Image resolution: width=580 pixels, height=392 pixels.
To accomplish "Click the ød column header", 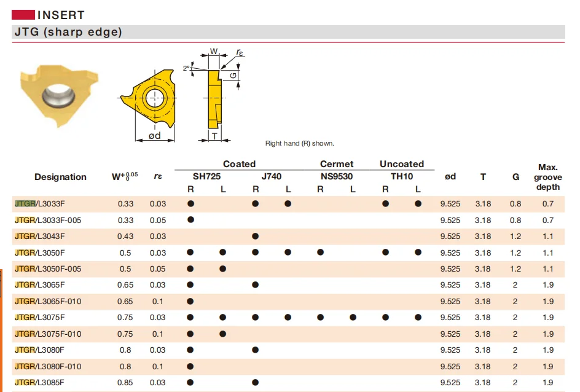I will (x=450, y=177).
